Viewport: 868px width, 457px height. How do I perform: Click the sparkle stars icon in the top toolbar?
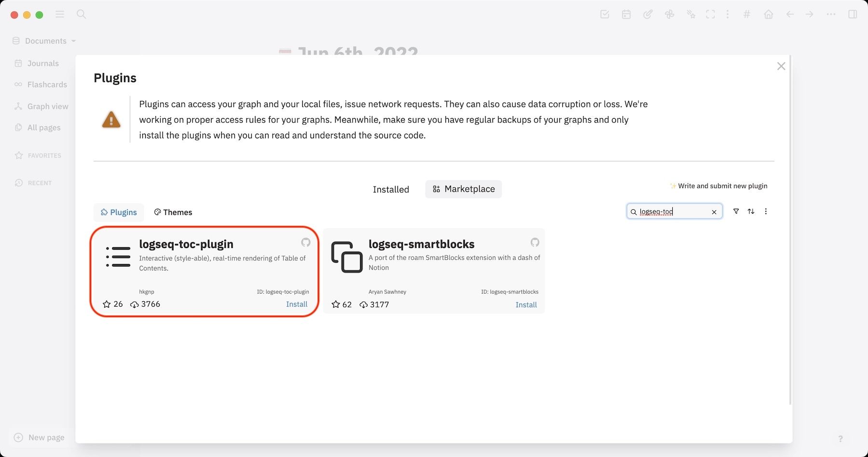691,14
